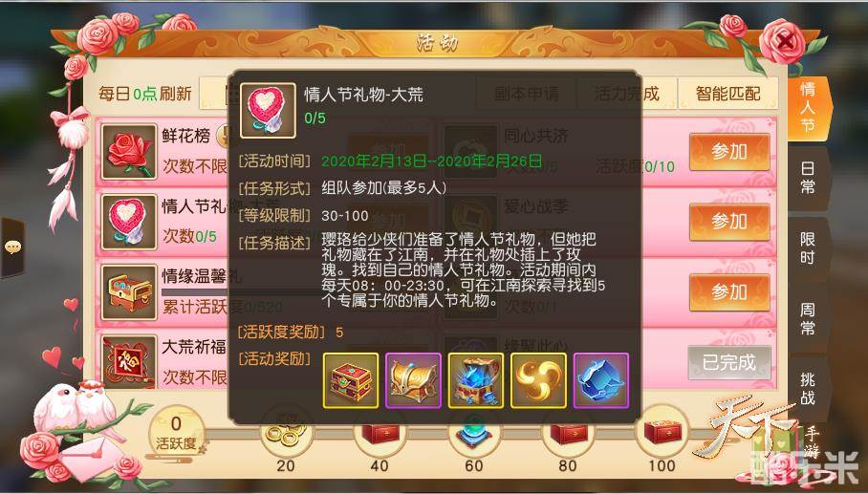Click 参加 button for 同心共济

point(729,152)
